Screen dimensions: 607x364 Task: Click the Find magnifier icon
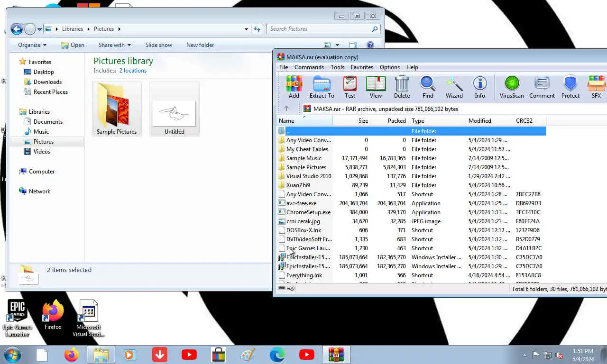428,87
